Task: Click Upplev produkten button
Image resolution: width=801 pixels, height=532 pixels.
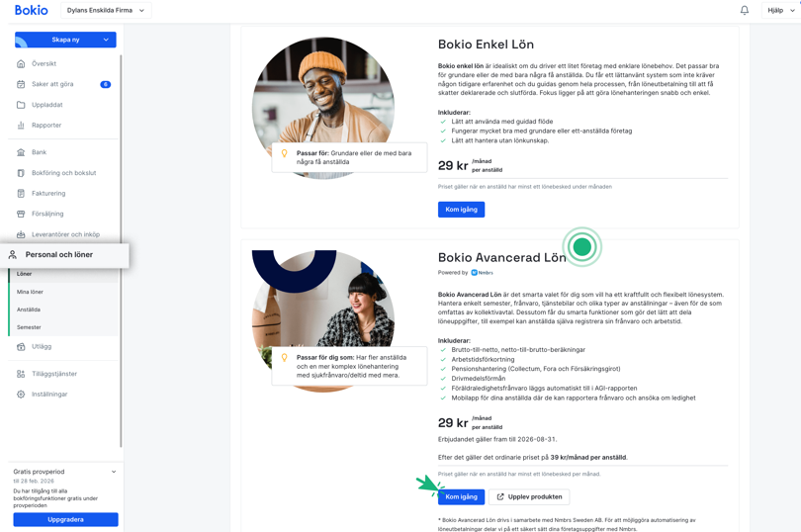Action: tap(529, 496)
